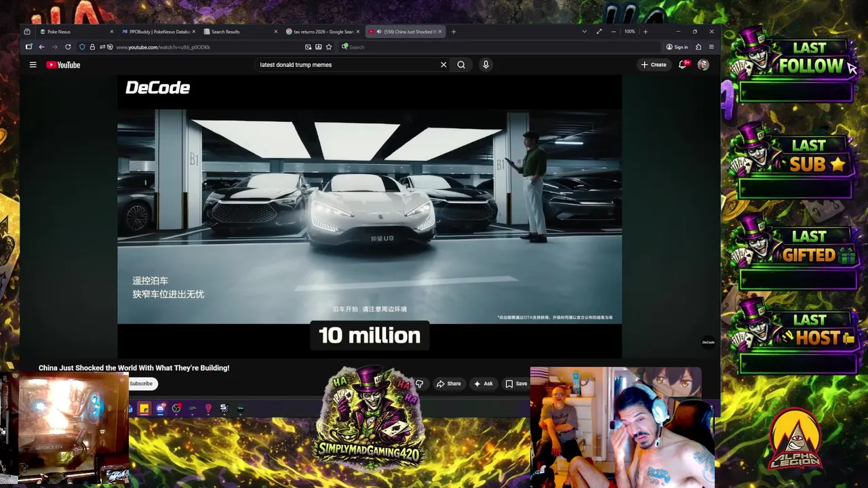View site security padlock info
This screenshot has height=488, width=868.
(x=92, y=47)
